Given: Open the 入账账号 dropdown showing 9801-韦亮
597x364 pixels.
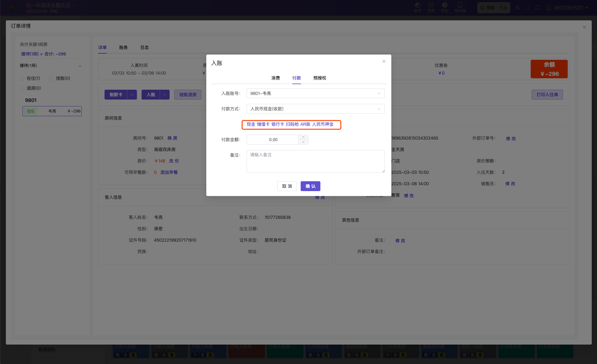Looking at the screenshot, I should click(315, 93).
